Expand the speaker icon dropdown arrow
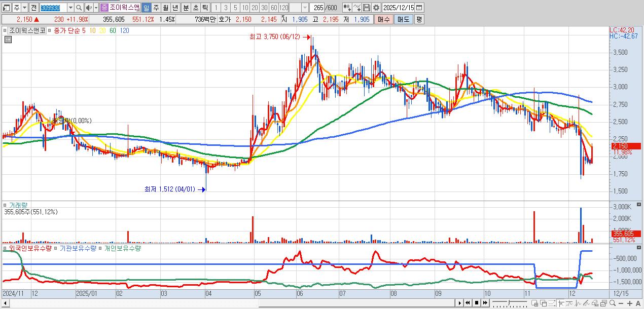The height and width of the screenshot is (309, 644). (x=96, y=8)
